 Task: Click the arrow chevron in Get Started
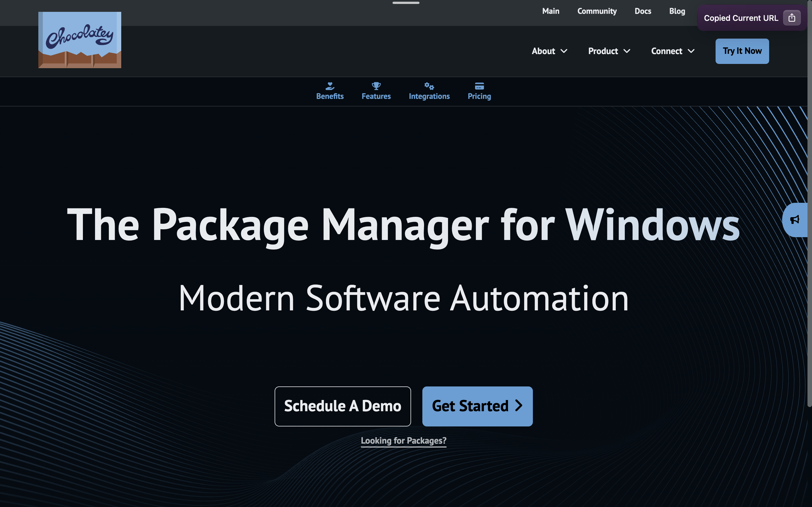click(x=519, y=406)
